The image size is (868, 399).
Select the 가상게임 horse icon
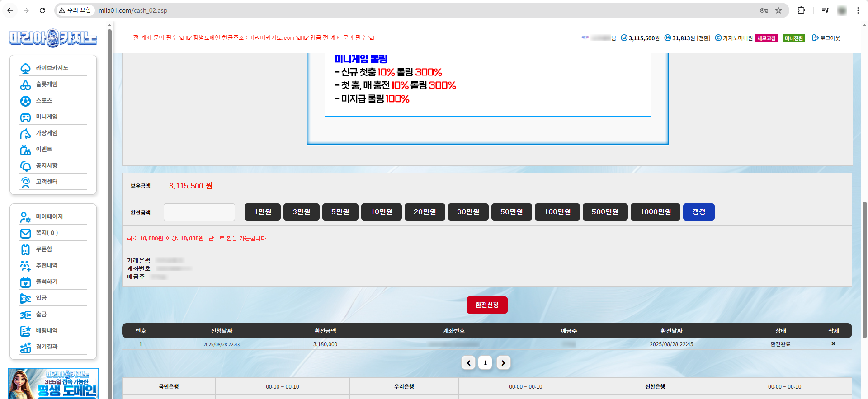[x=26, y=133]
